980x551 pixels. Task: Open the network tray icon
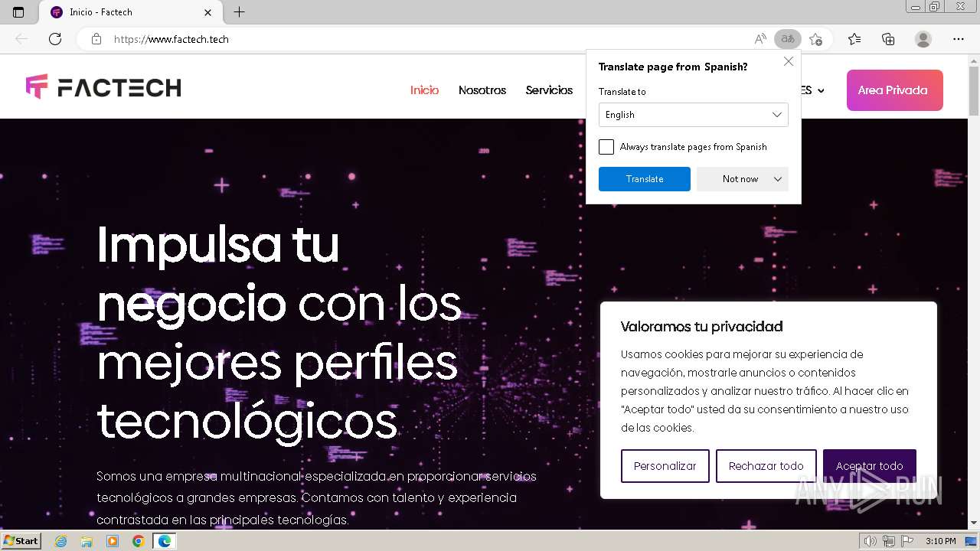pos(889,541)
